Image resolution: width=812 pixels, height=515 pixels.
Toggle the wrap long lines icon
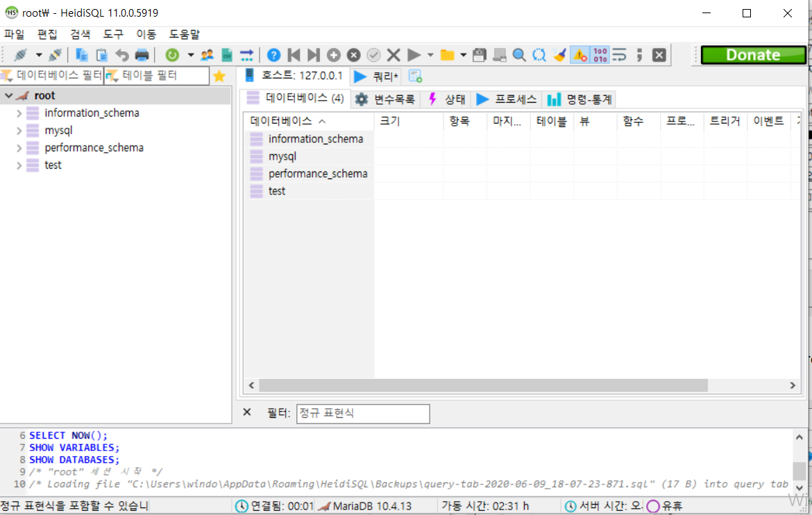(619, 55)
